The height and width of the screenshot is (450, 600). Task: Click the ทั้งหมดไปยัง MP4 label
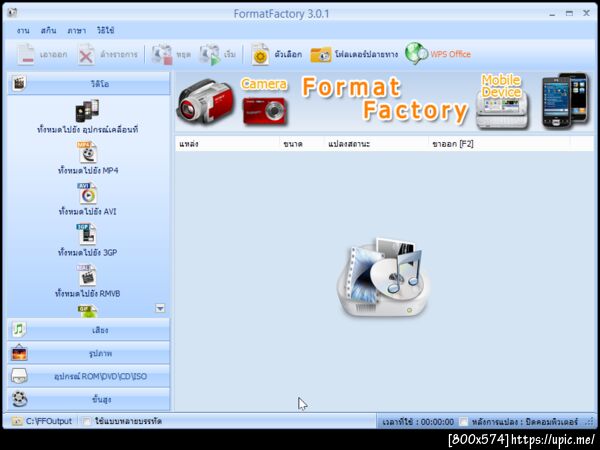click(x=88, y=170)
